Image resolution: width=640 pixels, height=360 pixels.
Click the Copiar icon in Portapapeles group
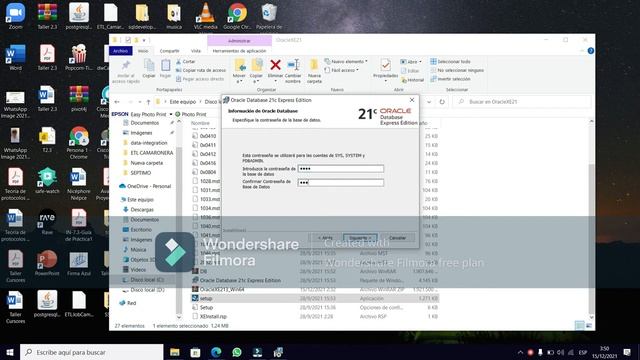(x=149, y=65)
